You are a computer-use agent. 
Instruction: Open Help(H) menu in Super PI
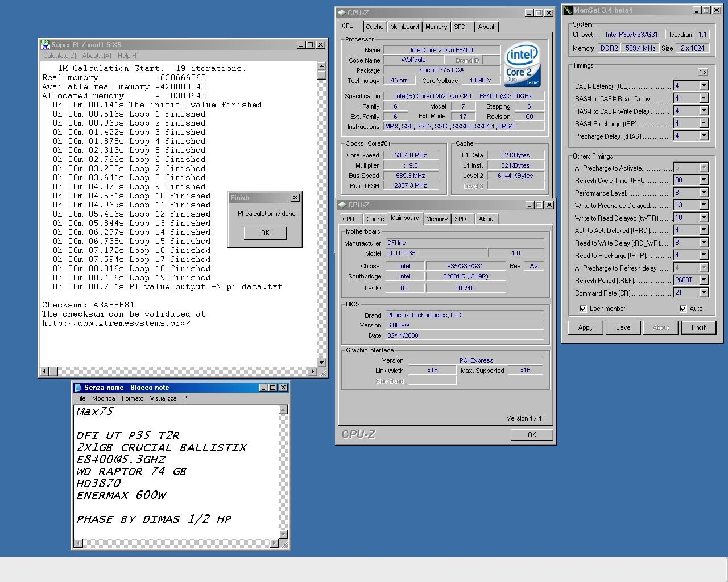[128, 56]
